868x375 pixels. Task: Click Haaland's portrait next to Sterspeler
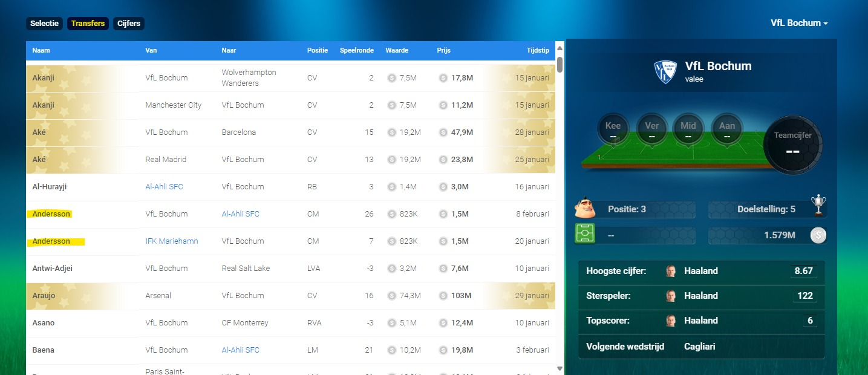(x=671, y=296)
